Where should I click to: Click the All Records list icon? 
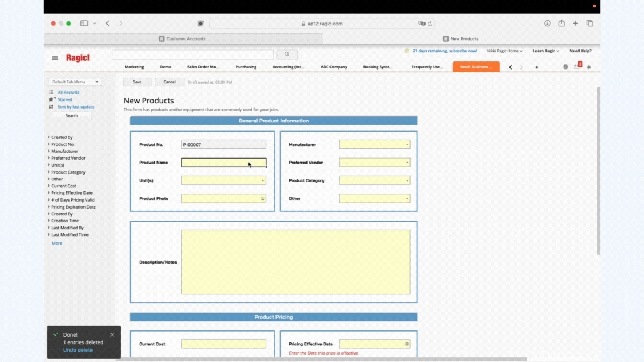click(x=51, y=93)
